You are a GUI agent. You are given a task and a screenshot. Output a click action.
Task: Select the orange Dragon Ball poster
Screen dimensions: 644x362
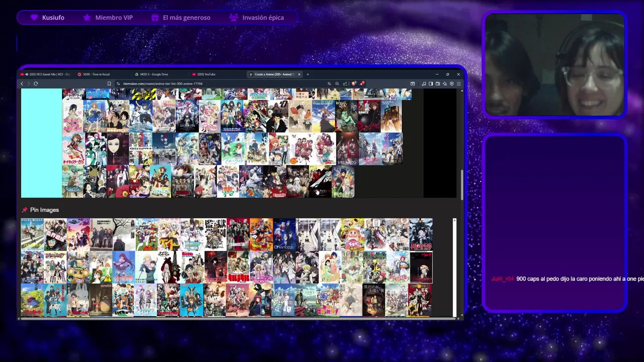[261, 234]
